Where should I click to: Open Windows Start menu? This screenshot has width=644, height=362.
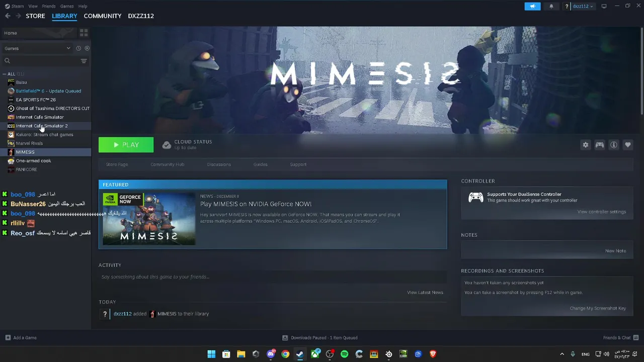[211, 354]
